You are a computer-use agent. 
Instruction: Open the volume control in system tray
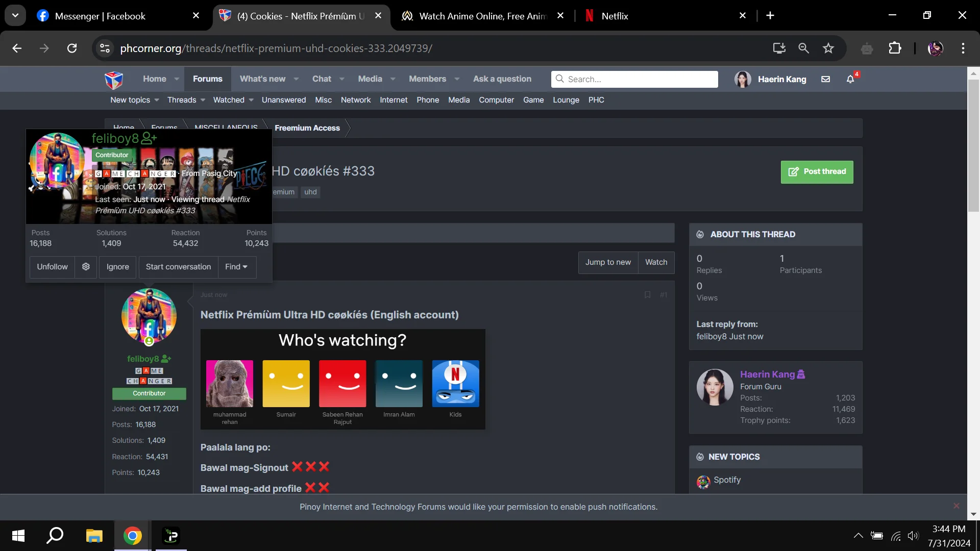[913, 536]
